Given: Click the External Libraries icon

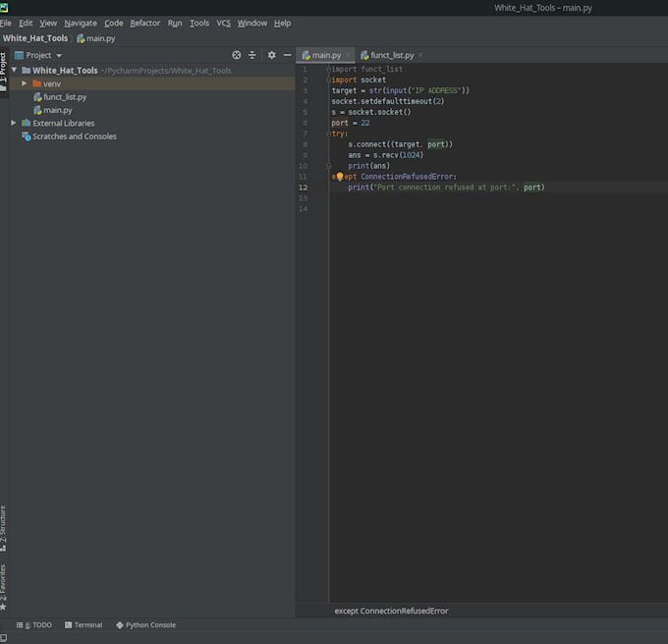Looking at the screenshot, I should 27,123.
